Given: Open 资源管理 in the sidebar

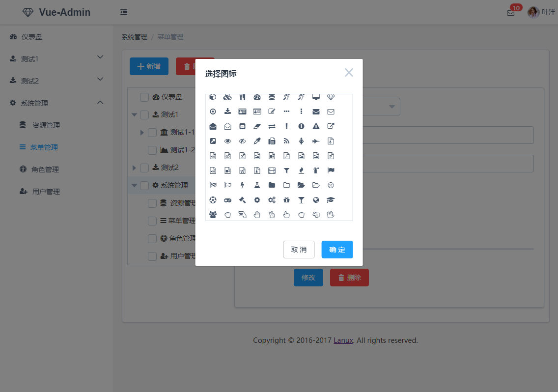Looking at the screenshot, I should pos(46,125).
